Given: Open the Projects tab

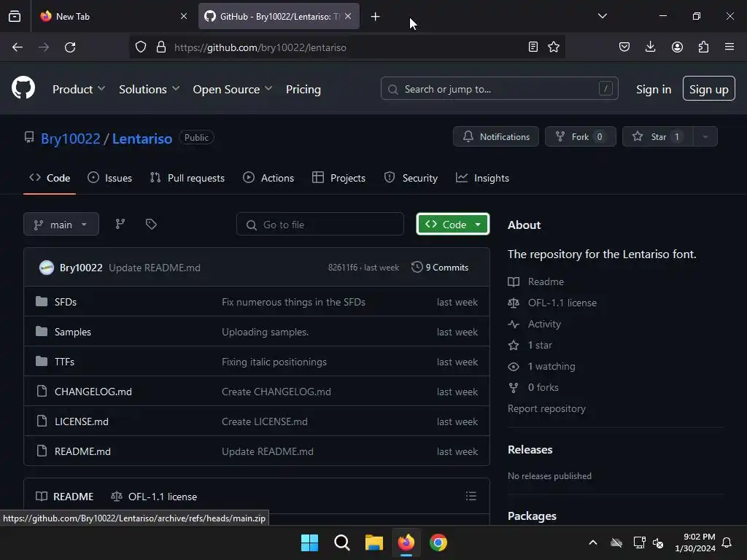Looking at the screenshot, I should coord(338,178).
